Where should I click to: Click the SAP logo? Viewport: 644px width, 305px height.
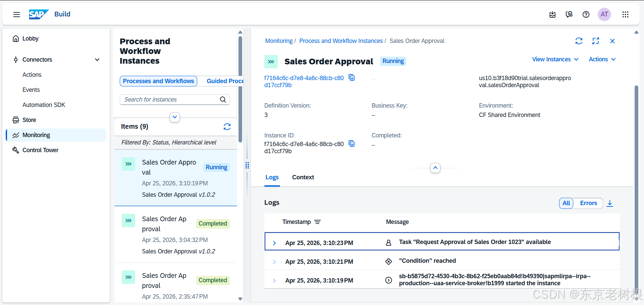pyautogui.click(x=39, y=14)
